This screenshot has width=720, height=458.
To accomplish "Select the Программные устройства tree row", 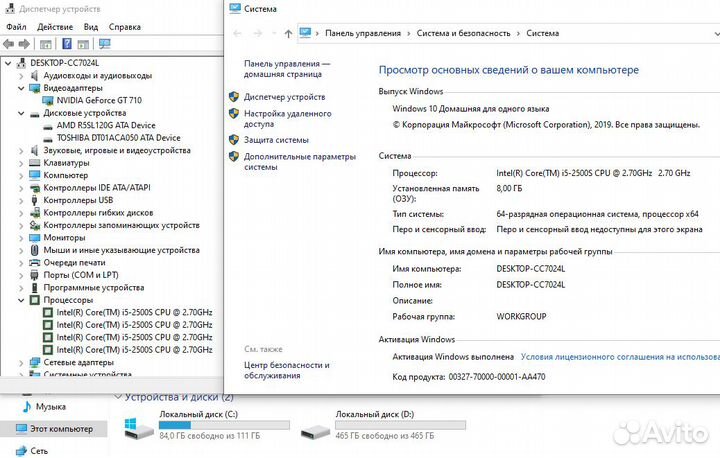I will click(x=94, y=288).
